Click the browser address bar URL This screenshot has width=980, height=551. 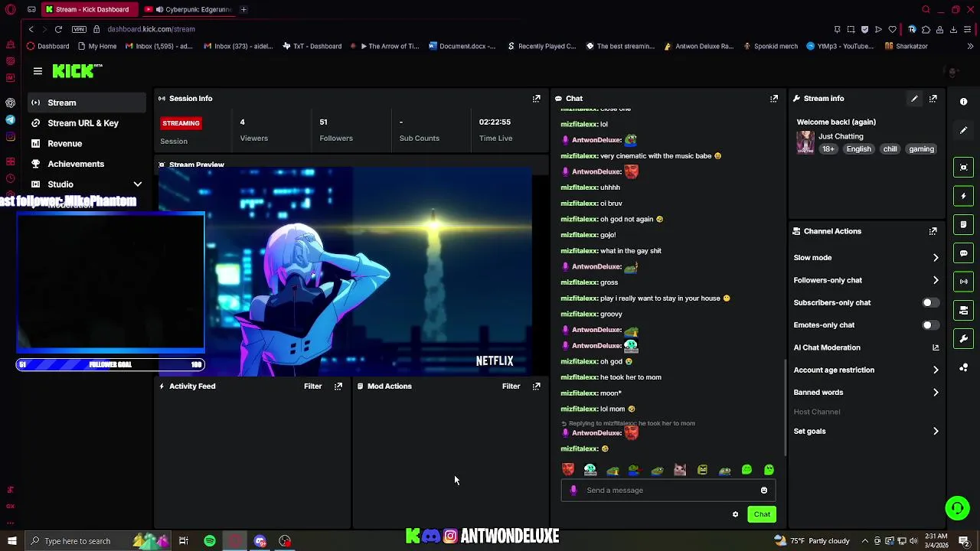point(152,29)
